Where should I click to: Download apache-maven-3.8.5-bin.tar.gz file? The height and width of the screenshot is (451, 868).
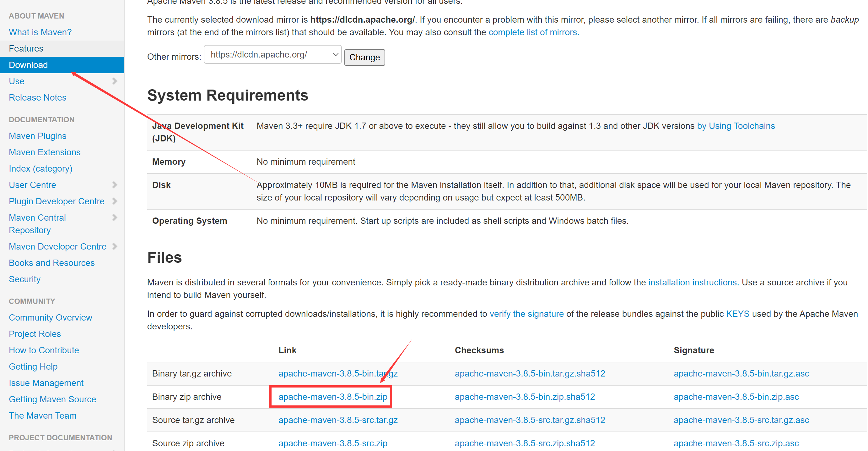pos(338,373)
